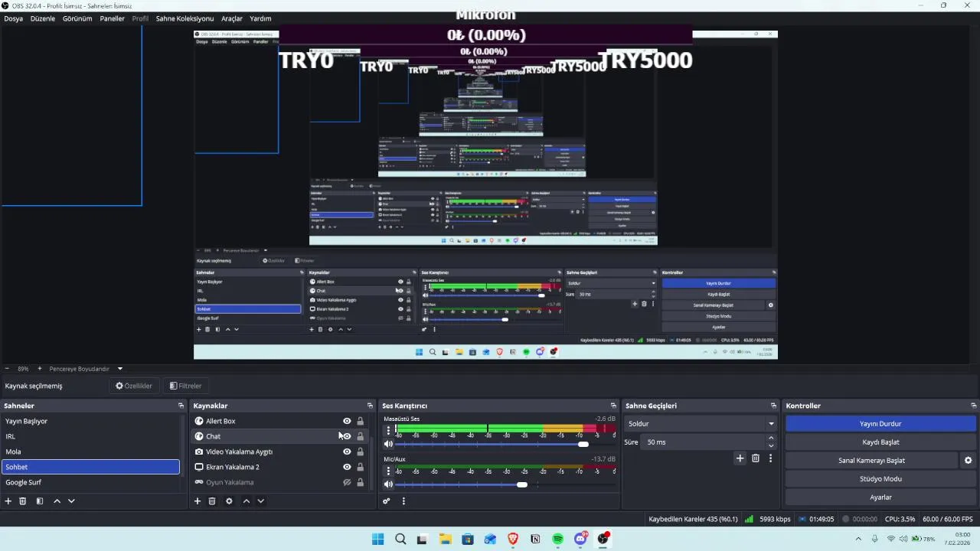Hide the Ekran Yakalama 2 source
Screen dimensions: 980x551
[347, 467]
